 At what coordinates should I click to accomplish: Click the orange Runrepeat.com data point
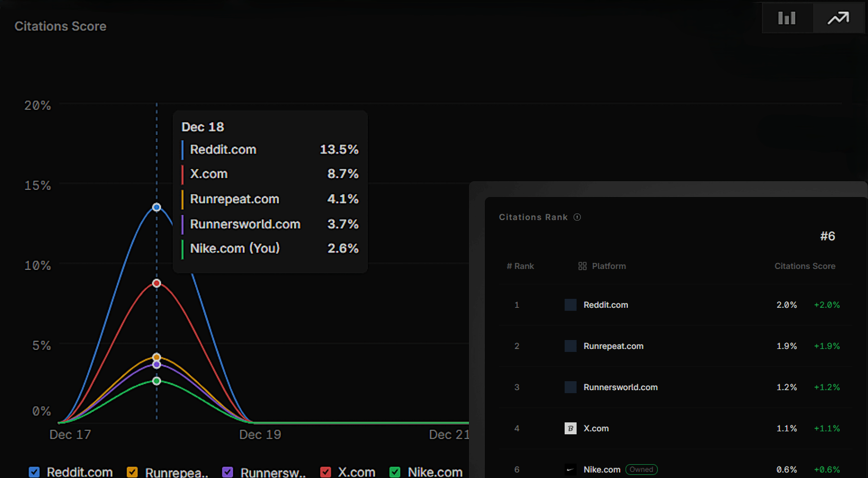[156, 357]
